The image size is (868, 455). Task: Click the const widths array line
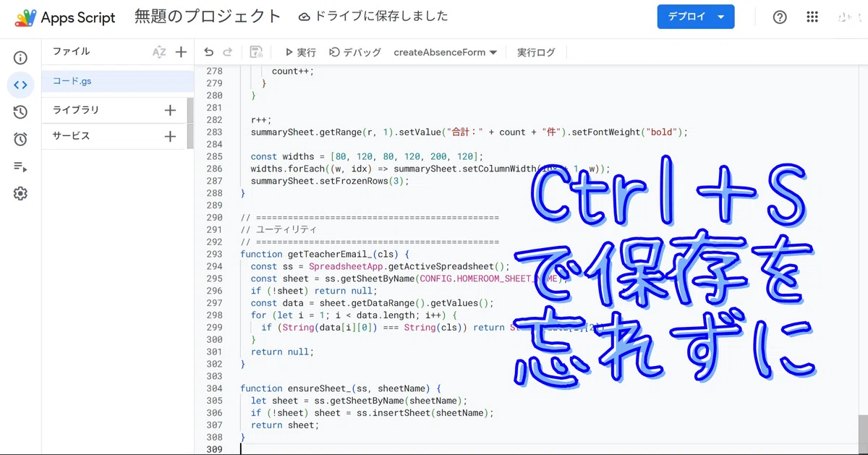pos(367,156)
